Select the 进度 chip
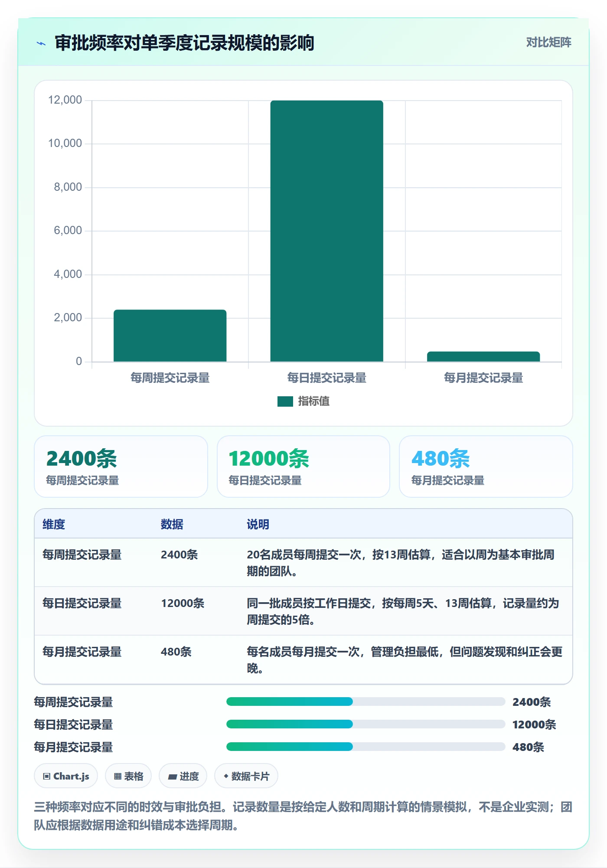Viewport: 607px width, 868px height. [183, 776]
